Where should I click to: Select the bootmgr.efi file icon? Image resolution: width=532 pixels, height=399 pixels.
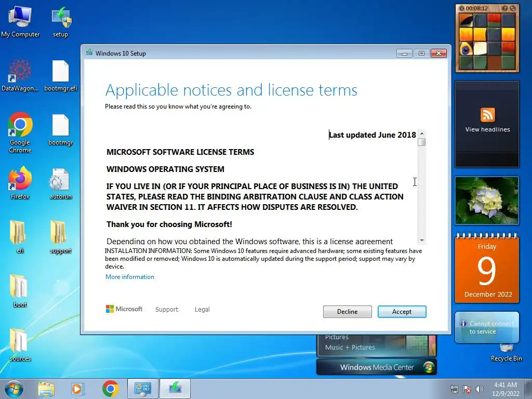[60, 75]
